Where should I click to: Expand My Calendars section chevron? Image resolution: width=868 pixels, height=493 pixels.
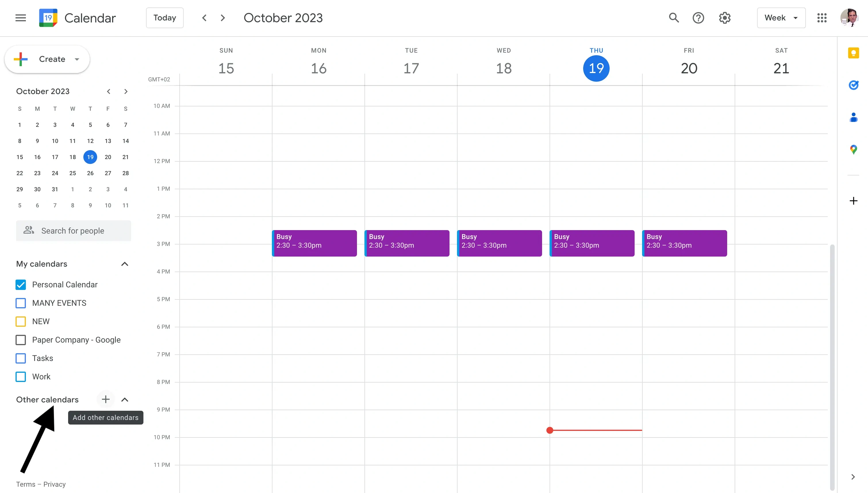[125, 263]
